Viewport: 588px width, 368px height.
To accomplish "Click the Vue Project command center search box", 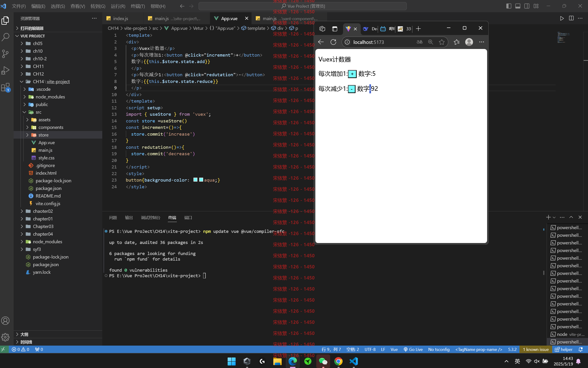I will click(x=302, y=6).
